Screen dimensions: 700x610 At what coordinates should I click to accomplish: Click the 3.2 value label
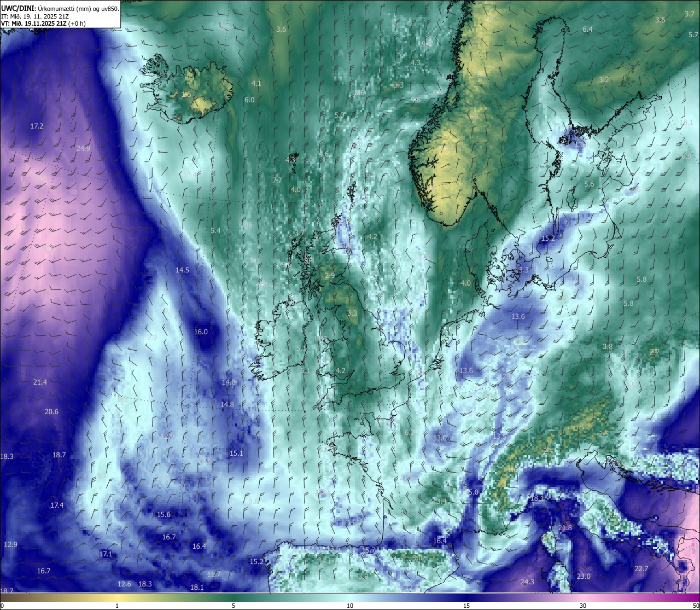coord(604,79)
